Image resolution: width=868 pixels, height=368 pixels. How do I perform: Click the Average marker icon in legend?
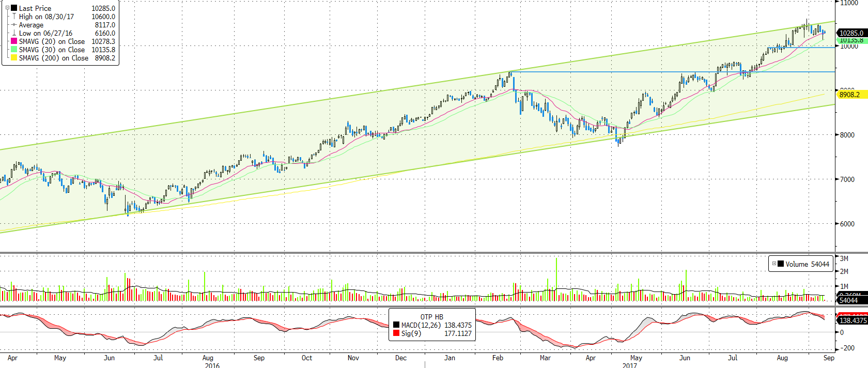(14, 25)
